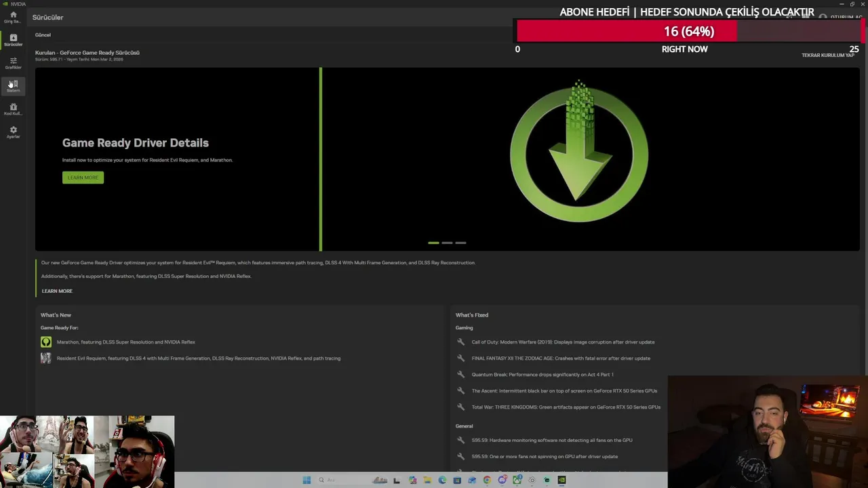Viewport: 868px width, 488px height.
Task: Click wrench icon beside hardware monitoring fix
Action: pyautogui.click(x=461, y=441)
